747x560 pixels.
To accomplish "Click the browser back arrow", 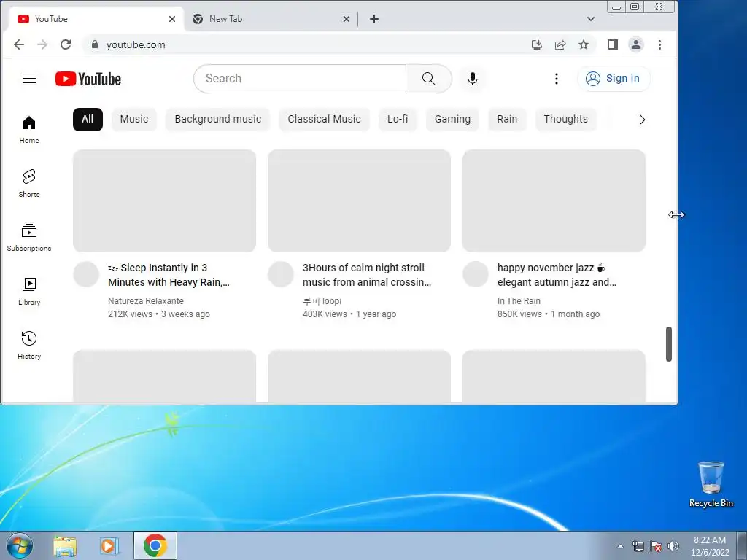I will click(x=19, y=44).
